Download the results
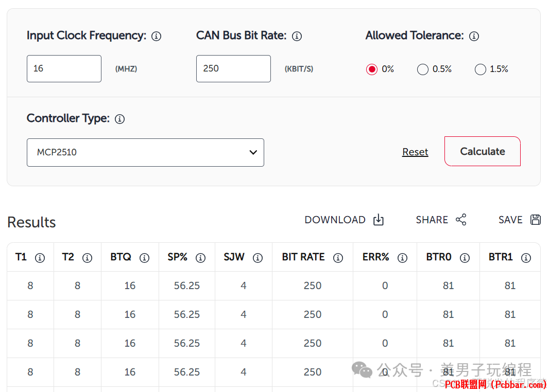 (344, 220)
